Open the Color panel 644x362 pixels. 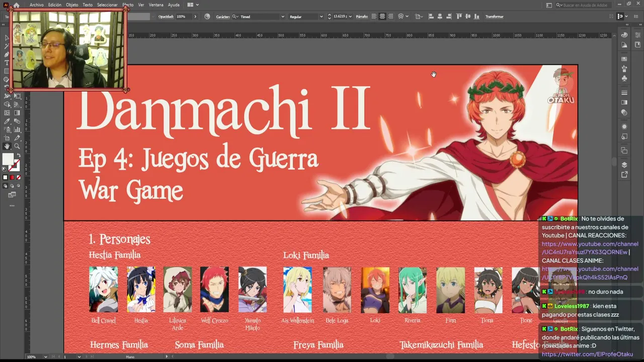coord(624,35)
